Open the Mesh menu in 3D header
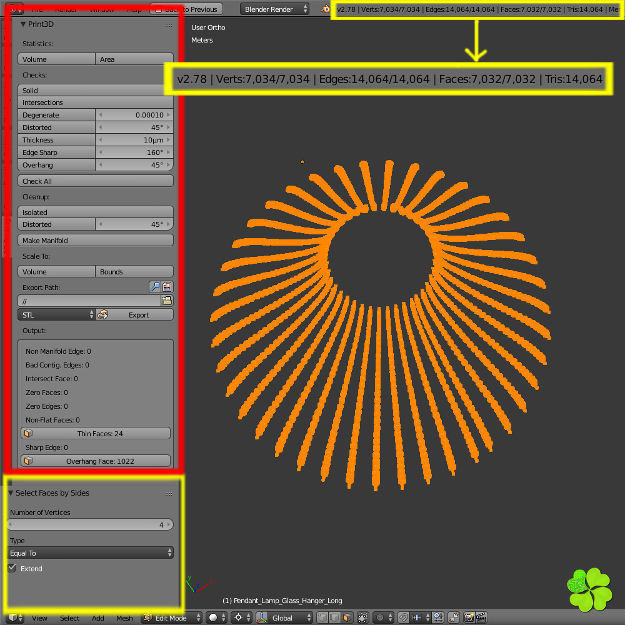The image size is (625, 625). 124,618
